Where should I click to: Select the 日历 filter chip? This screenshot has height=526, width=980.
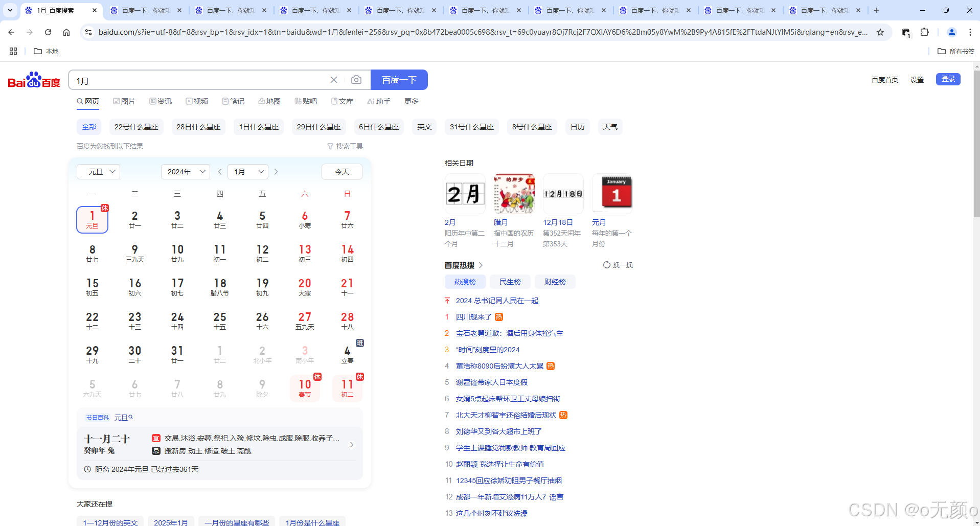[x=578, y=127]
